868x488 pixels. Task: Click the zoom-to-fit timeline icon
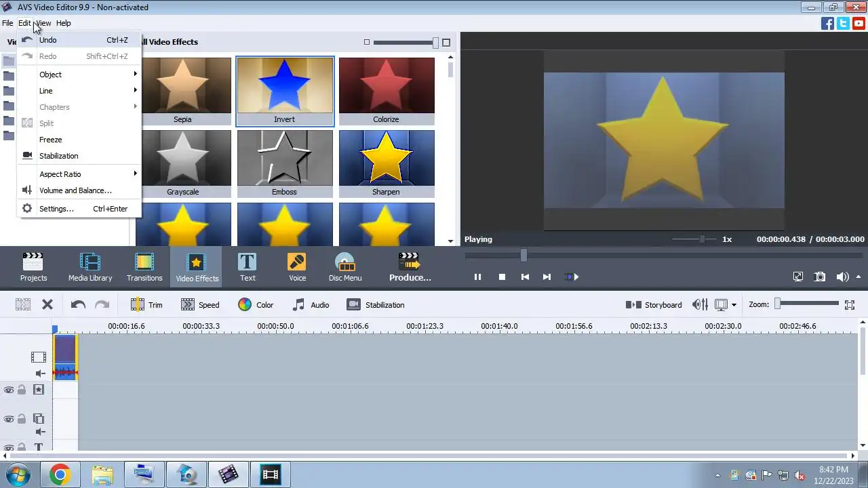pos(849,305)
